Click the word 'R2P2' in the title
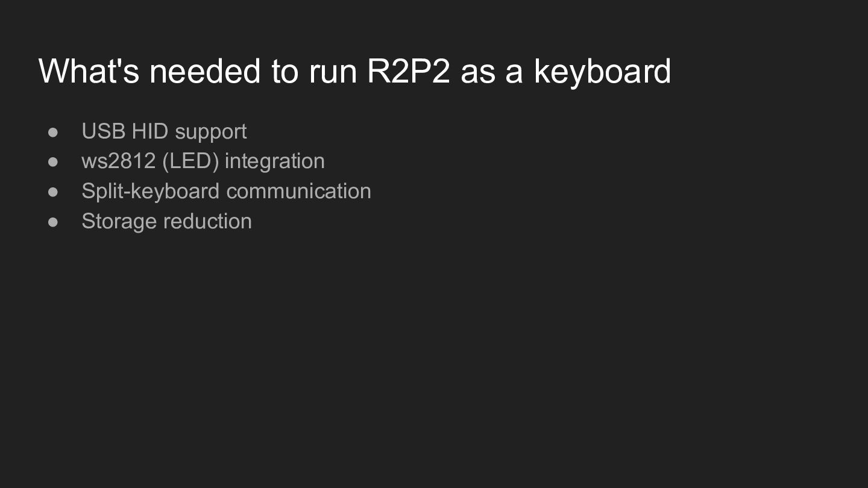This screenshot has height=488, width=868. coord(408,71)
